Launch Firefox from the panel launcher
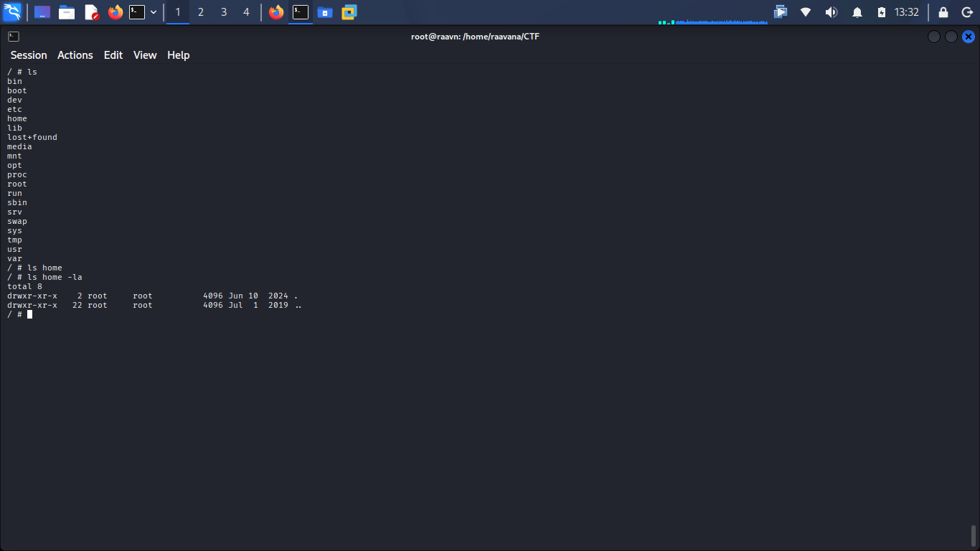 click(115, 12)
